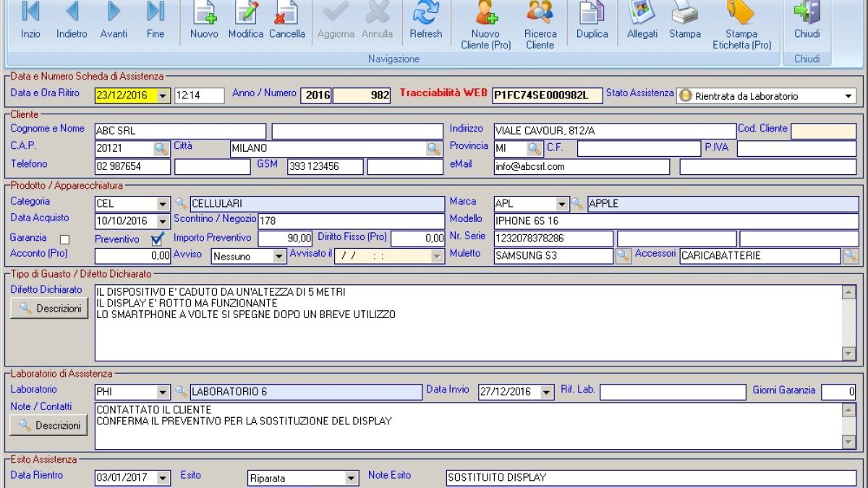
Task: Click the eMail field
Action: (x=582, y=167)
